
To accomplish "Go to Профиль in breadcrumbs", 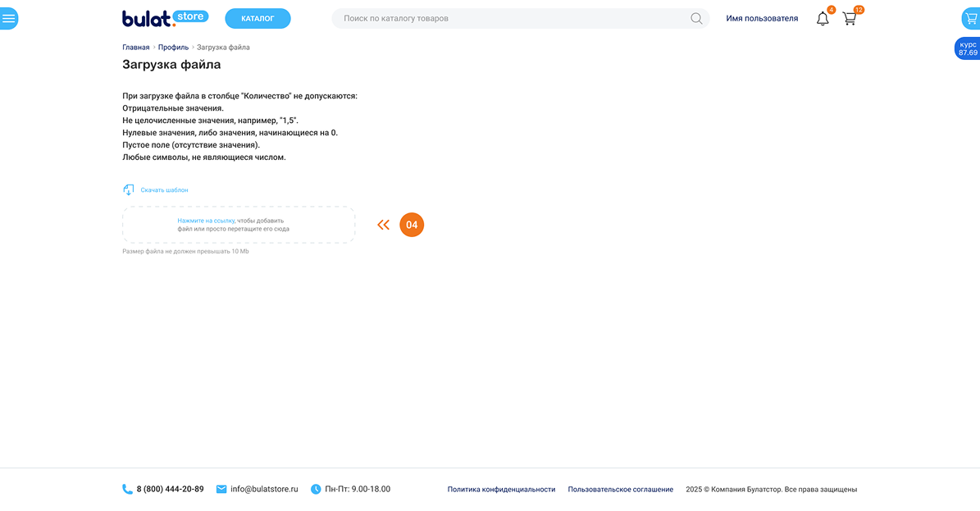I will (x=173, y=48).
